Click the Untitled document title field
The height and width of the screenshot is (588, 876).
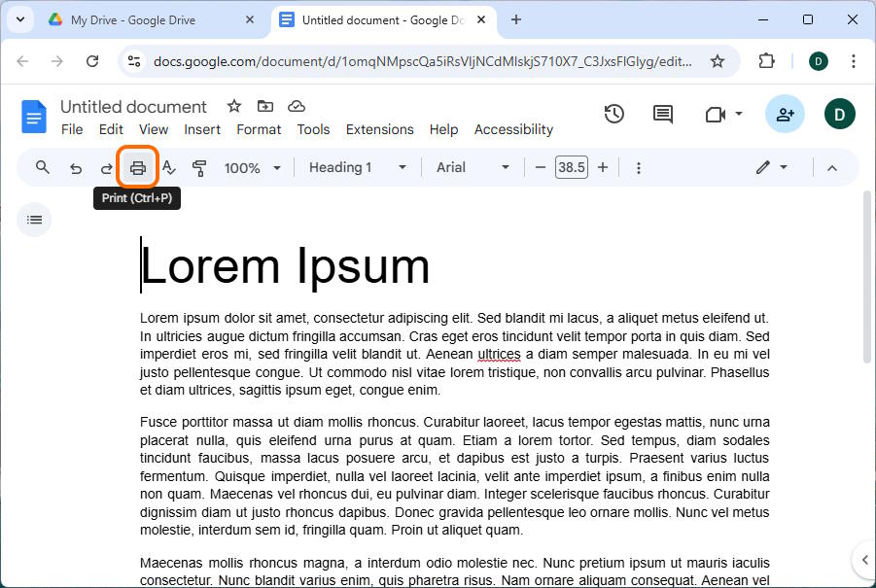coord(133,107)
